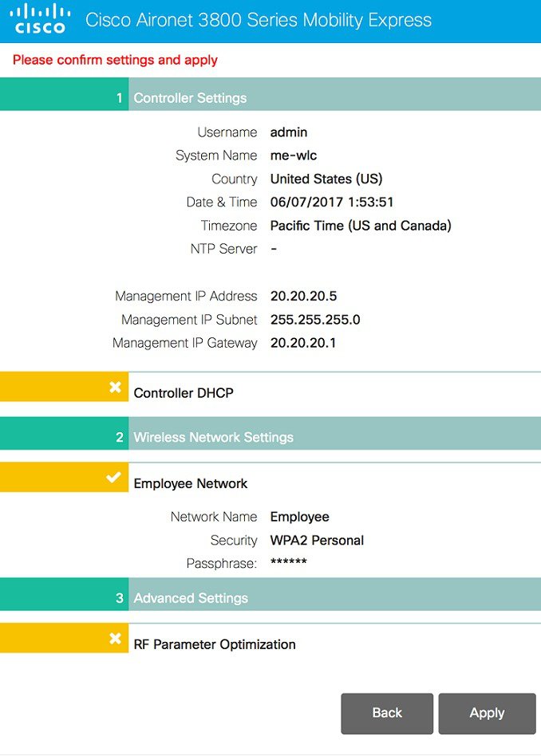Click the X icon beside RF Parameter Optimization
541x756 pixels.
tap(115, 638)
